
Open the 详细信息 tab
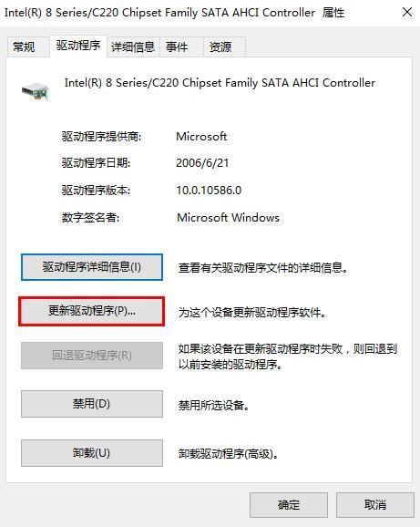pyautogui.click(x=133, y=46)
